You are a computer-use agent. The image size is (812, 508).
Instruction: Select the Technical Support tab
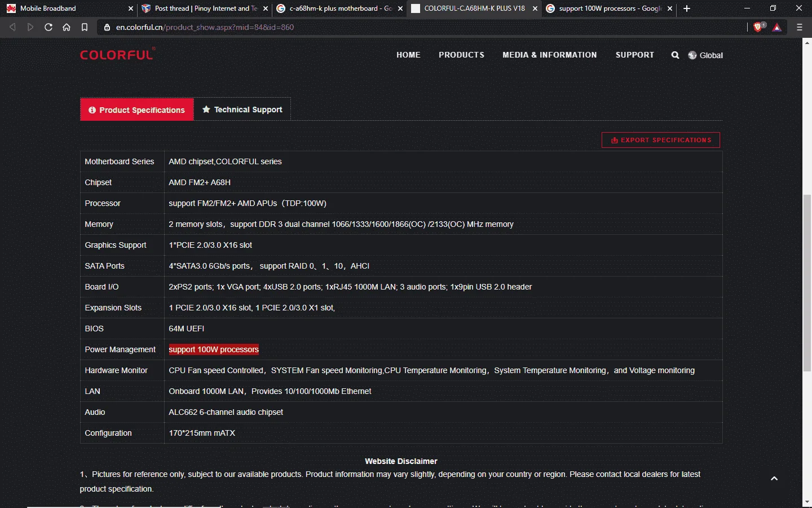(242, 110)
